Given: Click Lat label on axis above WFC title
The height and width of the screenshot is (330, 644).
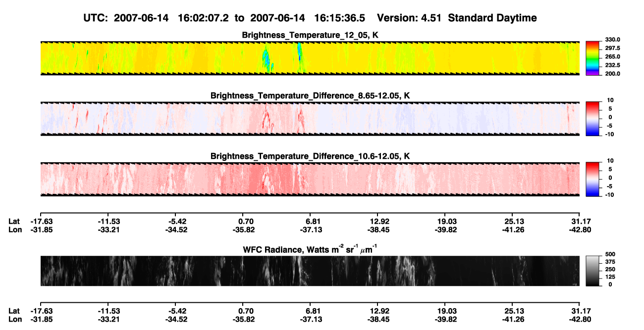Looking at the screenshot, I should point(14,221).
